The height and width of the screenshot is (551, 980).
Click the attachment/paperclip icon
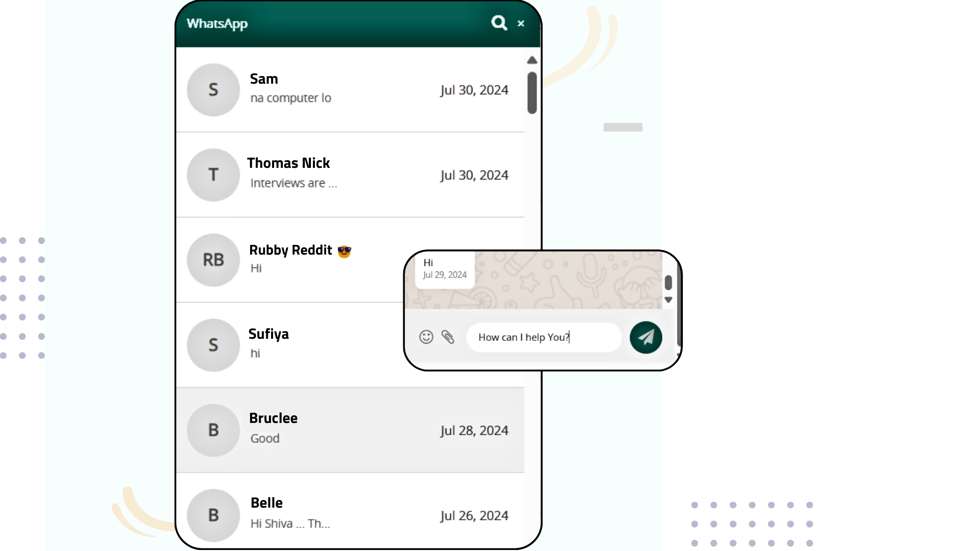pyautogui.click(x=447, y=337)
